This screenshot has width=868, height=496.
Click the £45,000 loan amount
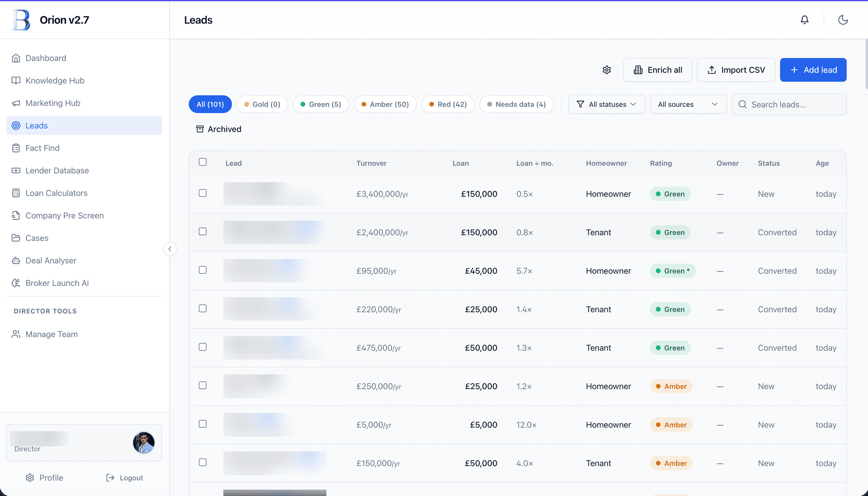point(481,271)
